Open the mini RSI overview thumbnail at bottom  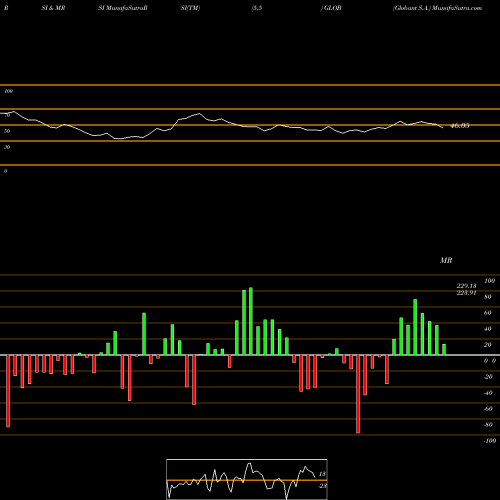coord(247,479)
